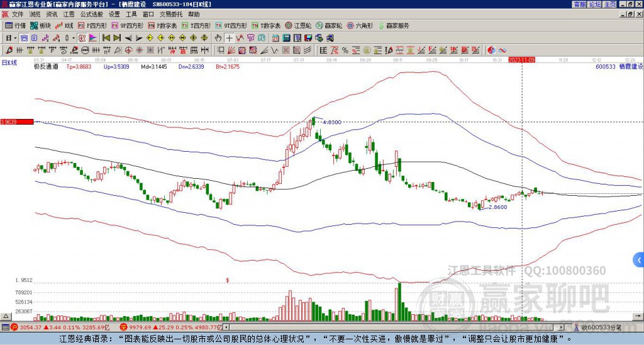Screen dimensions: 644x345
Task: Click the 4.8900 high price label
Action: click(332, 122)
